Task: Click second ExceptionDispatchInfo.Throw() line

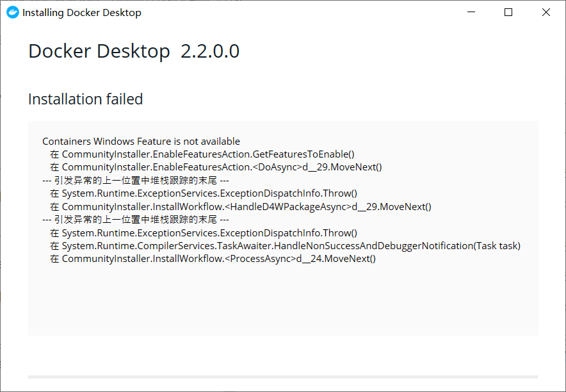Action: pyautogui.click(x=204, y=233)
